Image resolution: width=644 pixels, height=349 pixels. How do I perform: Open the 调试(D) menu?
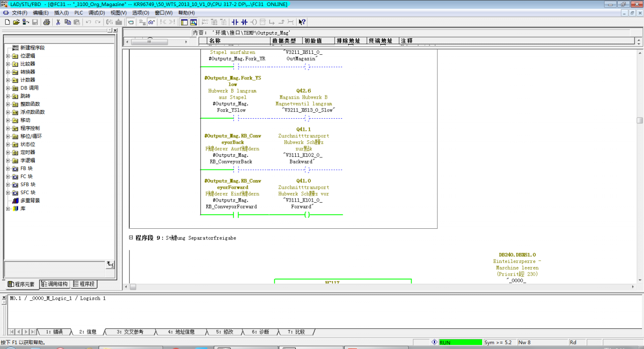pos(97,13)
